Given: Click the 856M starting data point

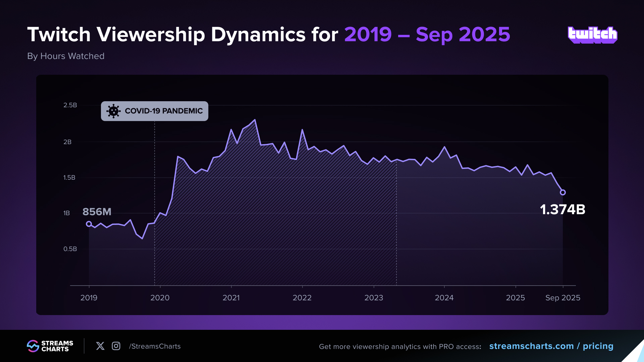Looking at the screenshot, I should (89, 224).
